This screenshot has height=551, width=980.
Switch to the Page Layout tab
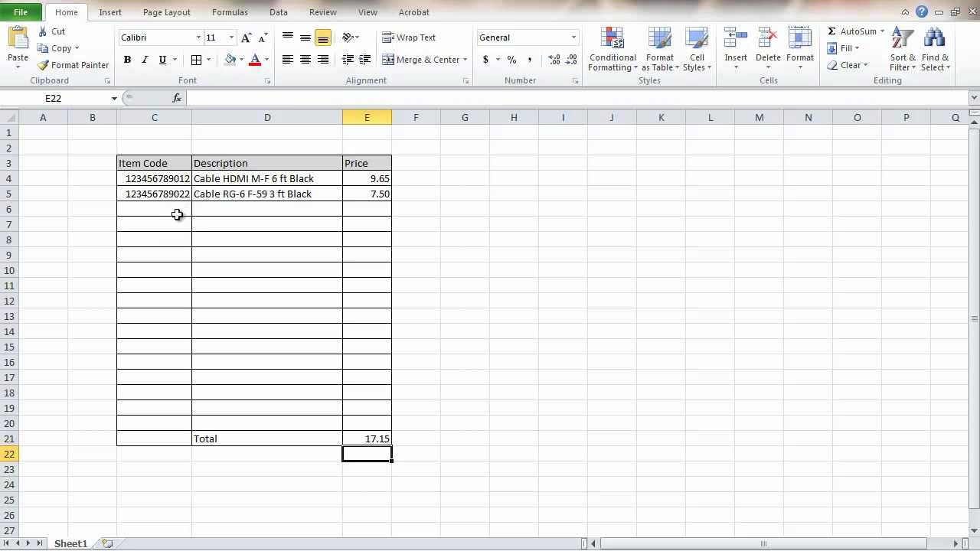pyautogui.click(x=167, y=12)
